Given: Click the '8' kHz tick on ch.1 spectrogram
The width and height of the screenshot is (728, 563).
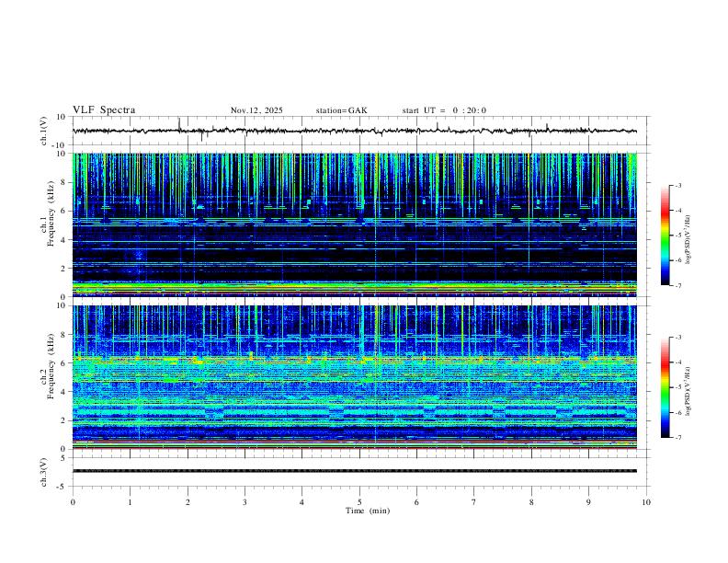Looking at the screenshot, I should pyautogui.click(x=64, y=182).
